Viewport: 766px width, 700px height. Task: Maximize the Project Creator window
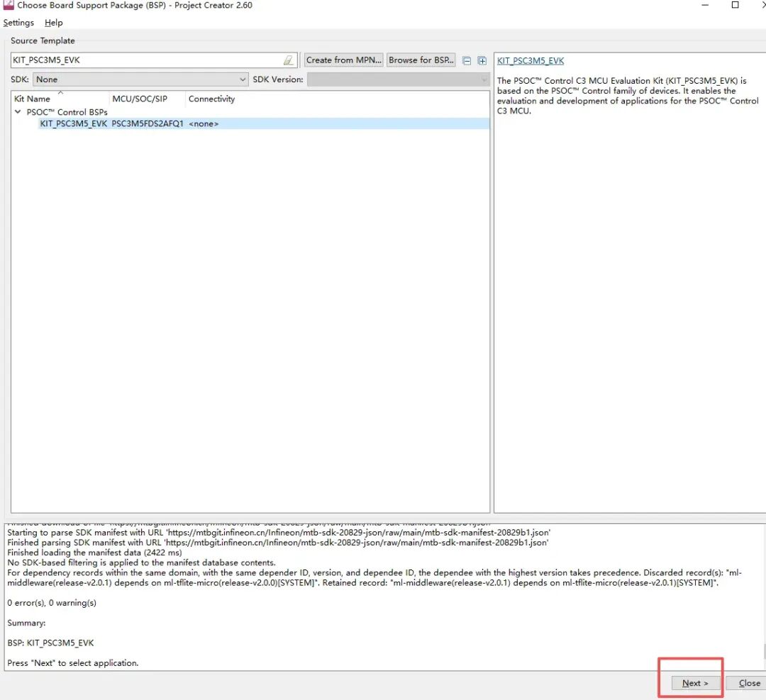[x=735, y=5]
